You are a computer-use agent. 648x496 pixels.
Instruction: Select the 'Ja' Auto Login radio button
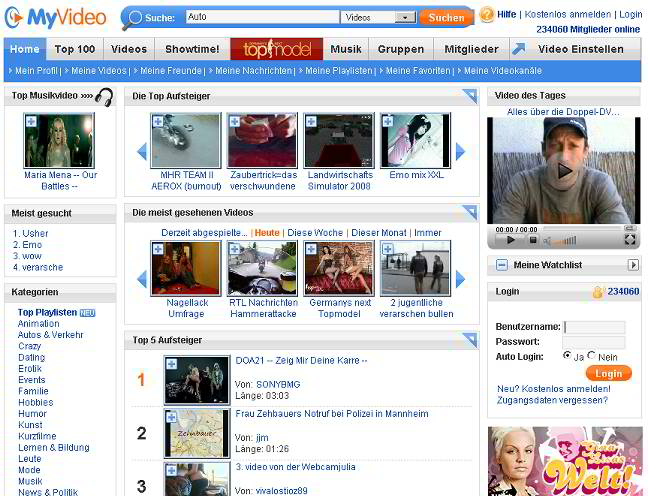pyautogui.click(x=567, y=355)
